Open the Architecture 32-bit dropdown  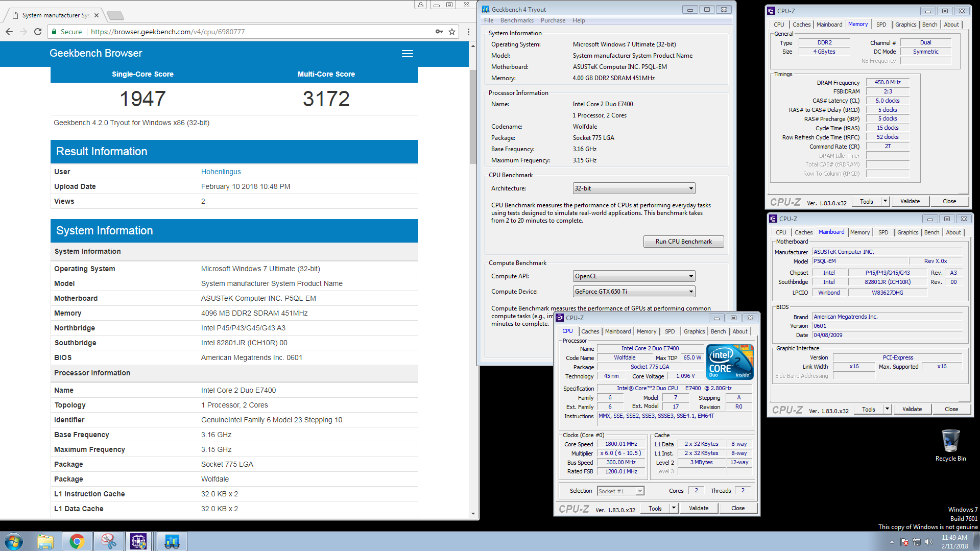tap(634, 188)
